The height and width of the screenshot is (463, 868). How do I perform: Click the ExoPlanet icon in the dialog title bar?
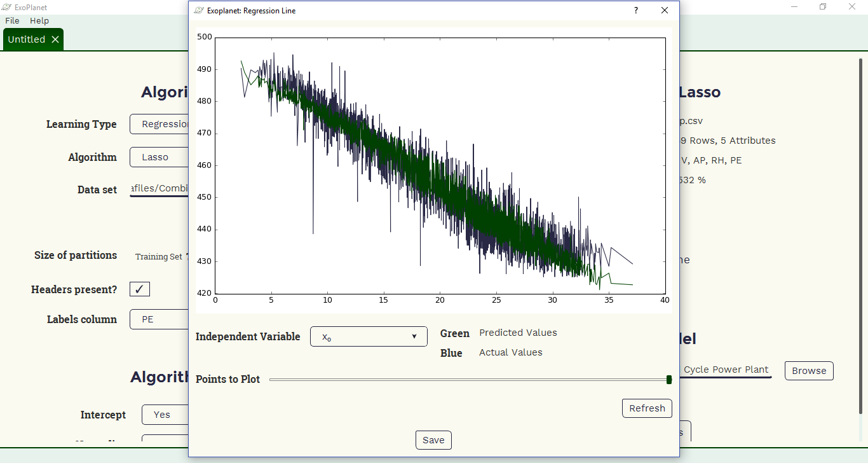click(x=199, y=11)
